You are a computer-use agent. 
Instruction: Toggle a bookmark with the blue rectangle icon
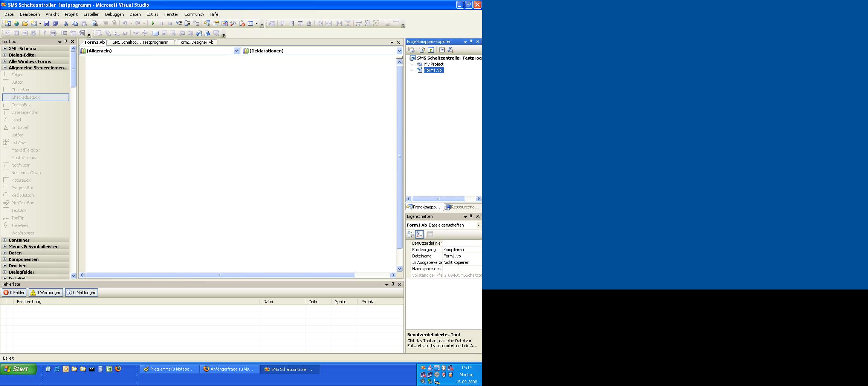click(155, 33)
